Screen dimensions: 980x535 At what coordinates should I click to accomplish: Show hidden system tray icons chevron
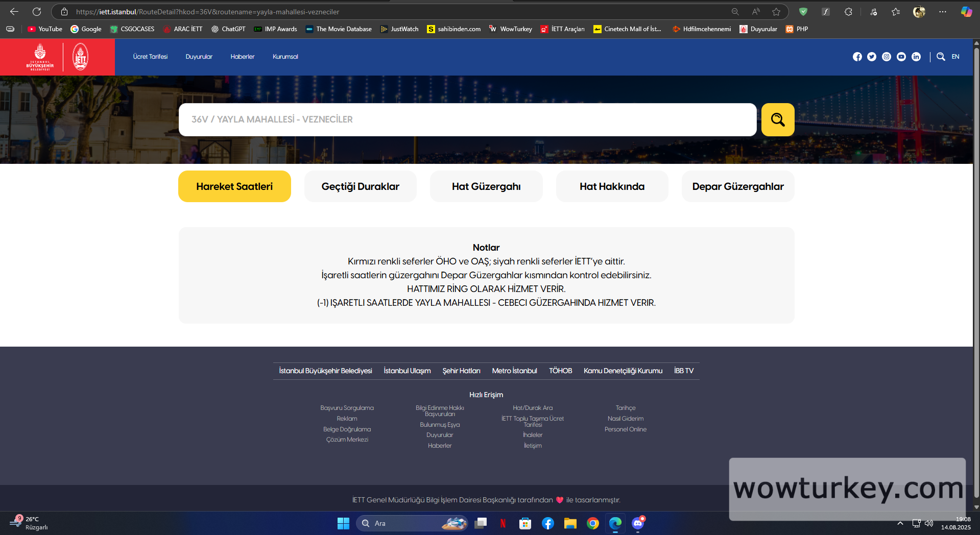pyautogui.click(x=900, y=523)
